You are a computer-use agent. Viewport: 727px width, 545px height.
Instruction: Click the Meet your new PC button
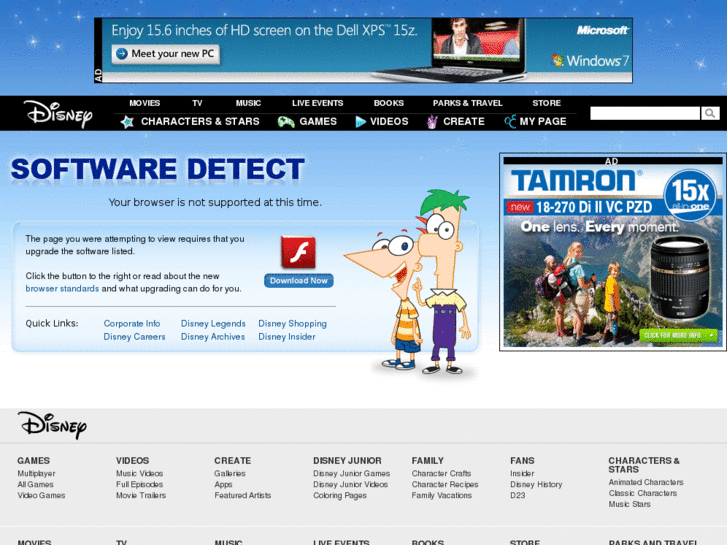166,54
